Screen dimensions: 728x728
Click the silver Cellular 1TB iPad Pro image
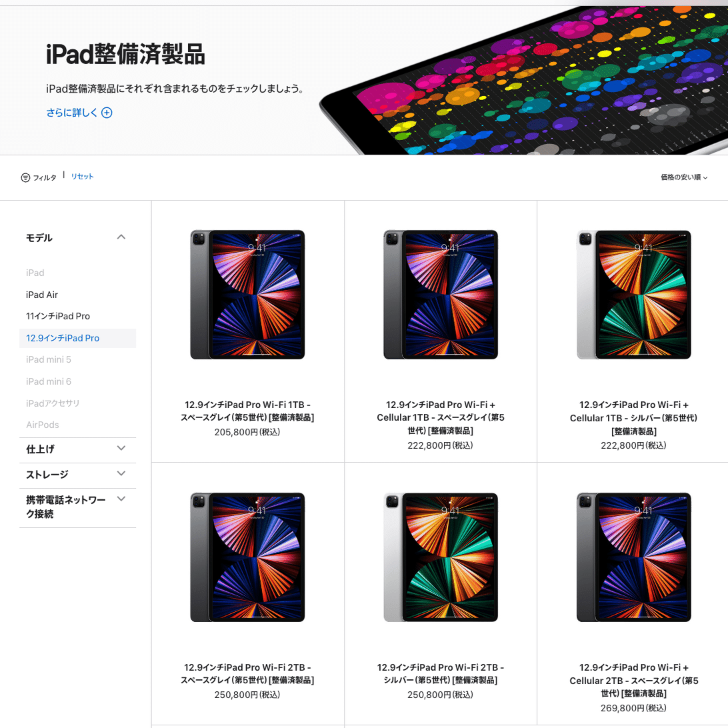click(x=634, y=295)
